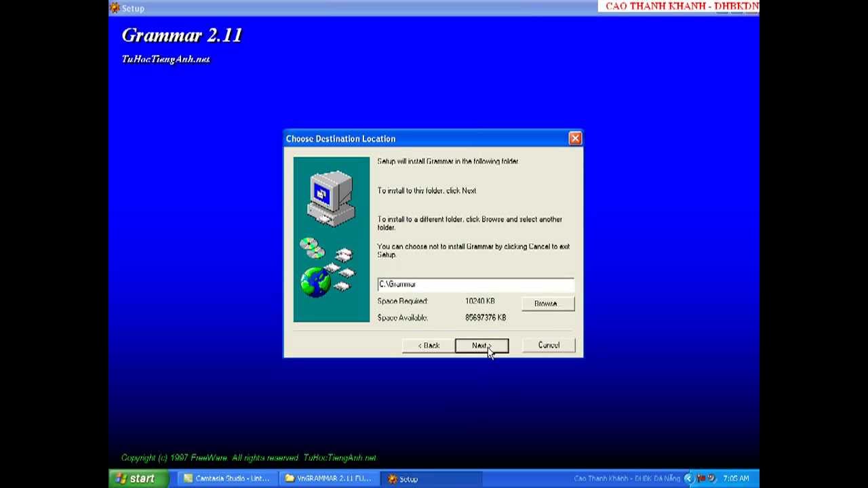Click the Setup title bar icon
This screenshot has height=488, width=868.
point(115,8)
